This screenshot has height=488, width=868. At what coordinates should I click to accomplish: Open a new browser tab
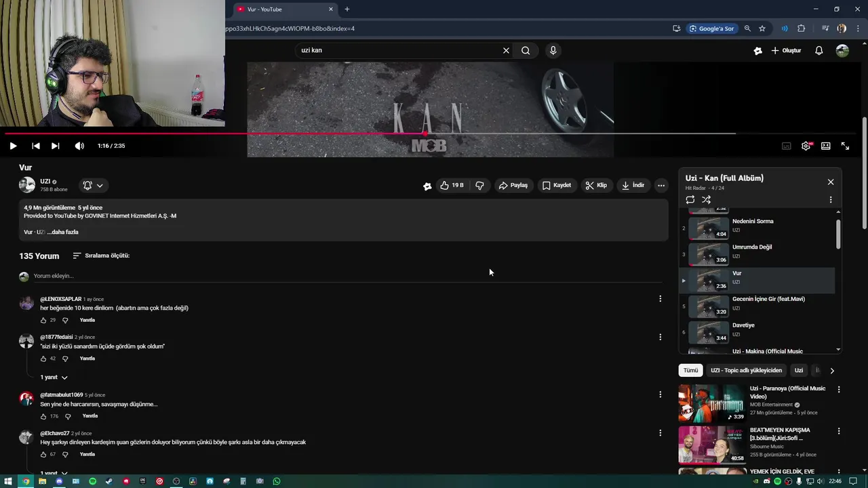pyautogui.click(x=347, y=9)
